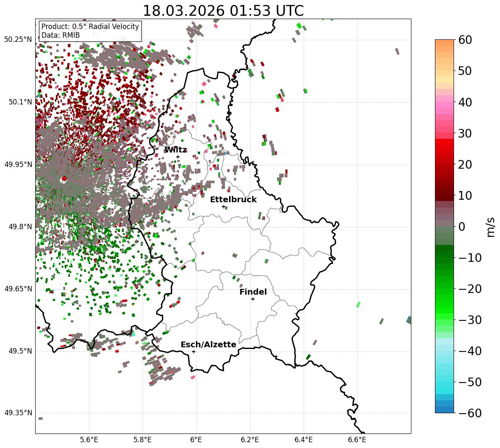Click the colorbar tick label '50'
The height and width of the screenshot is (448, 500).
(x=464, y=71)
